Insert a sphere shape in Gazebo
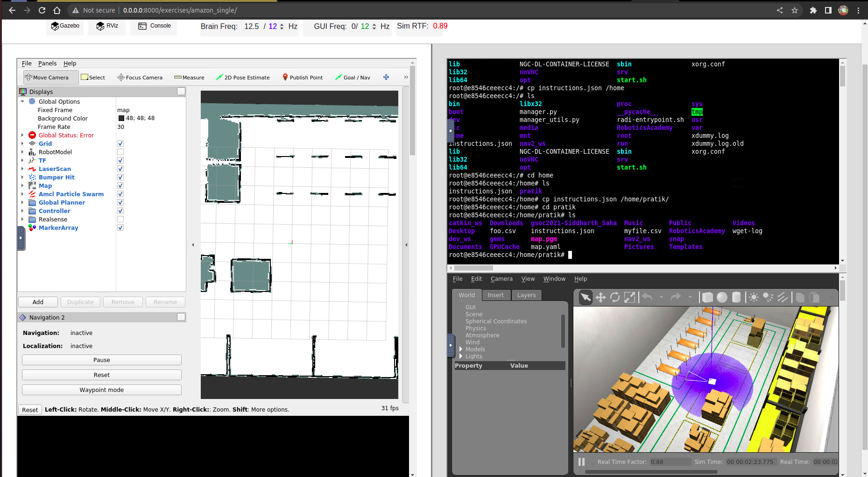 pyautogui.click(x=722, y=297)
